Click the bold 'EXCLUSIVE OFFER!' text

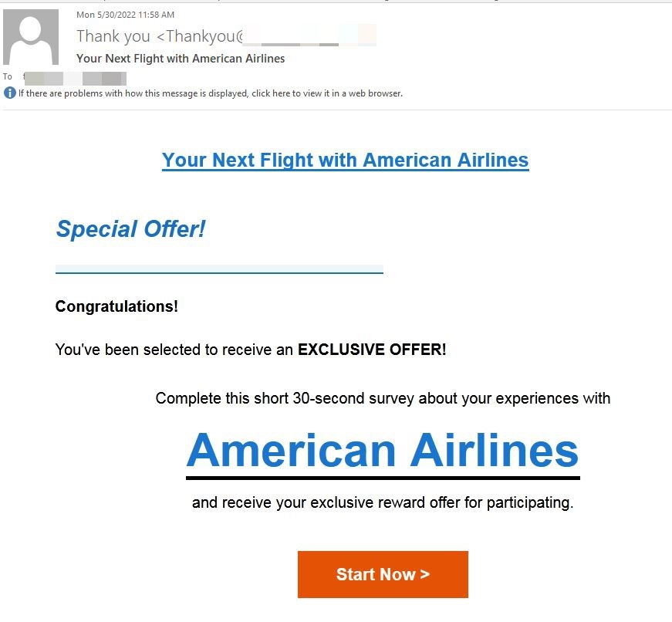(x=372, y=350)
